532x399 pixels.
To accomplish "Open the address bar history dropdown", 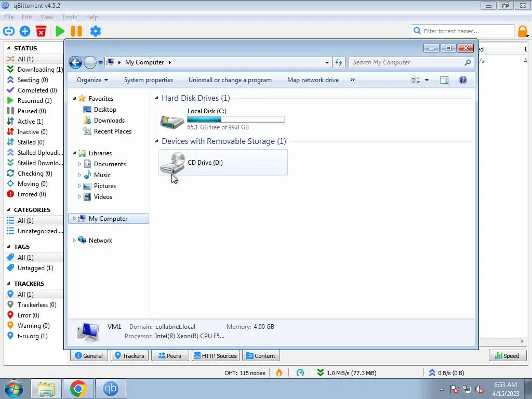I will pos(327,62).
